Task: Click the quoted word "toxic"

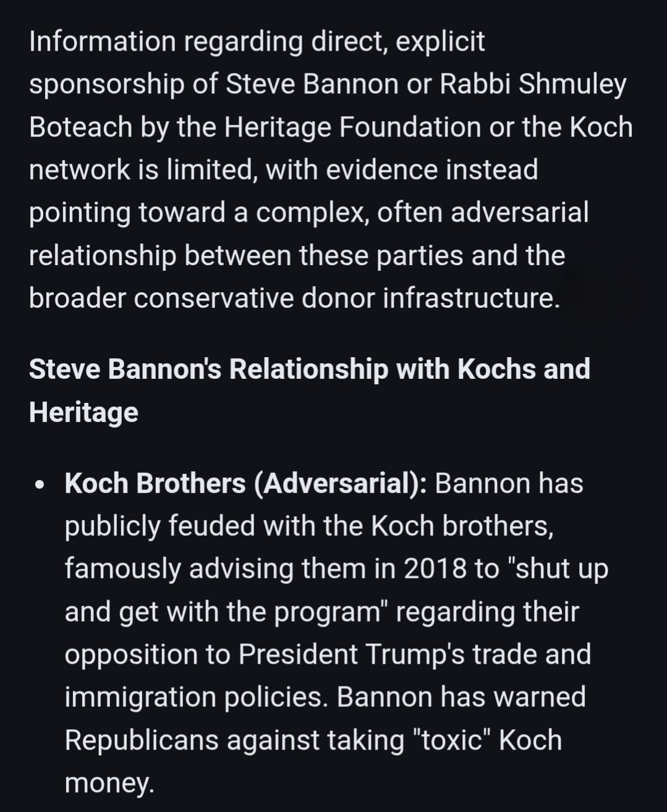Action: click(x=451, y=740)
